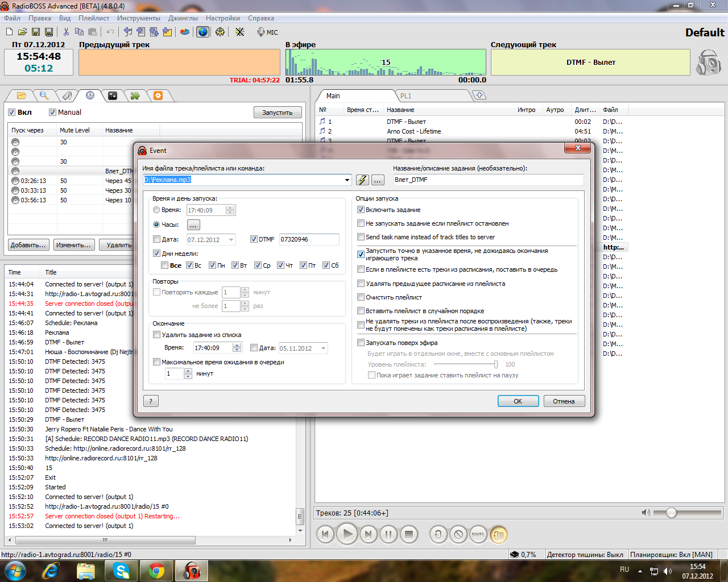Image resolution: width=728 pixels, height=582 pixels.
Task: Open the Настройки menu
Action: pyautogui.click(x=223, y=18)
